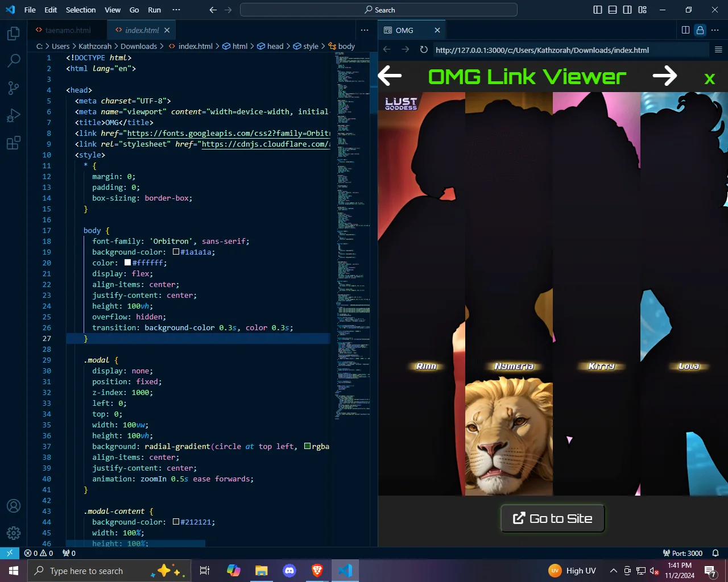Open the Selection menu
The height and width of the screenshot is (582, 728).
point(81,10)
